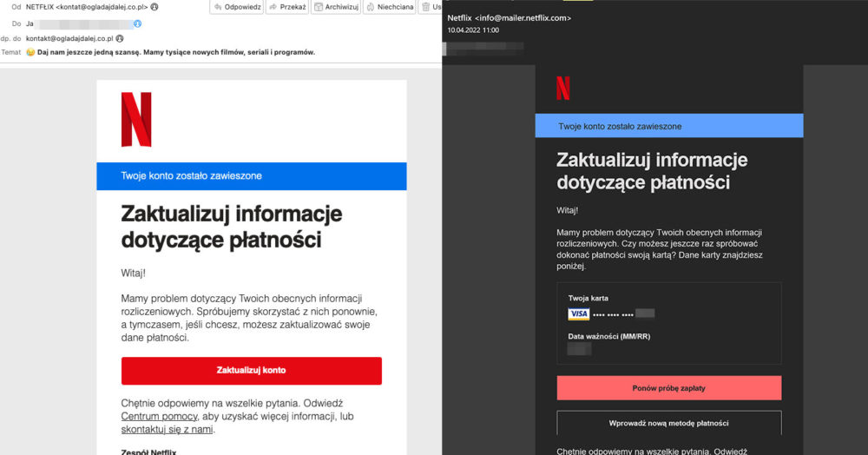Image resolution: width=868 pixels, height=455 pixels.
Task: Click Witaj! greeting in the dark email
Action: (568, 210)
